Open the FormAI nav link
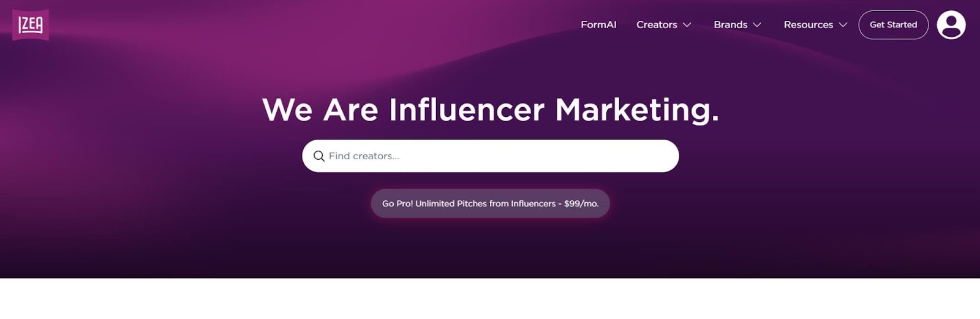 coord(598,25)
